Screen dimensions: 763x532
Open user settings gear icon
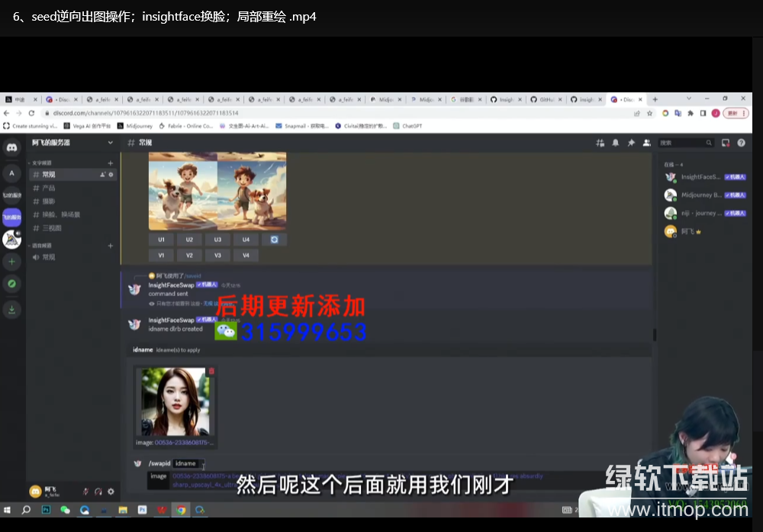tap(111, 492)
